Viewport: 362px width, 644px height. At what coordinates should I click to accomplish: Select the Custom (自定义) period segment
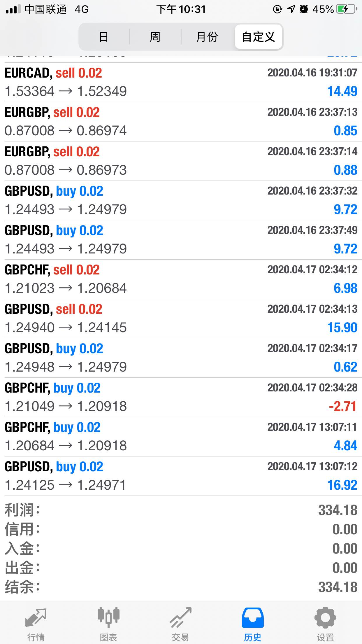pos(258,37)
